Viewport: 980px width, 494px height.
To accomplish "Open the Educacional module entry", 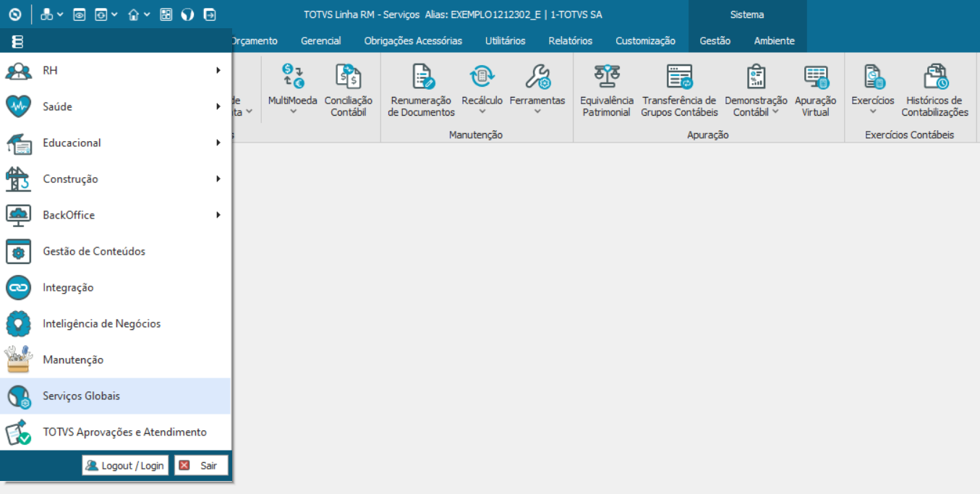I will [x=116, y=142].
